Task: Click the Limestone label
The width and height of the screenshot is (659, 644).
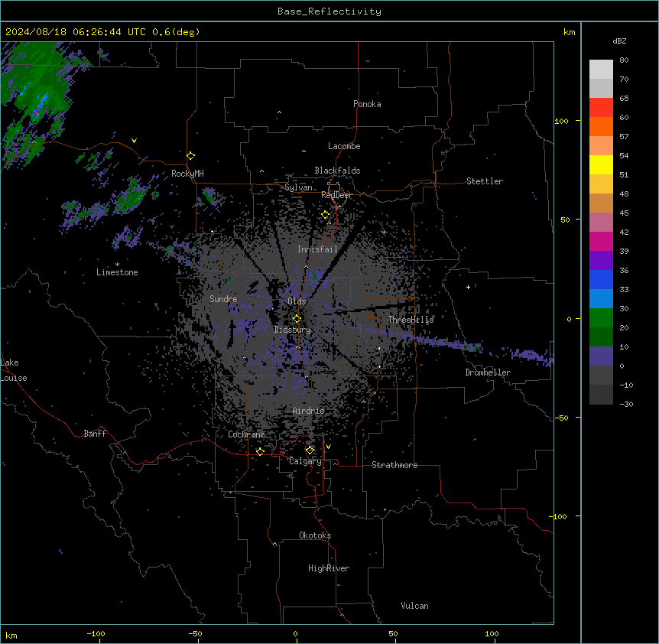Action: 117,272
